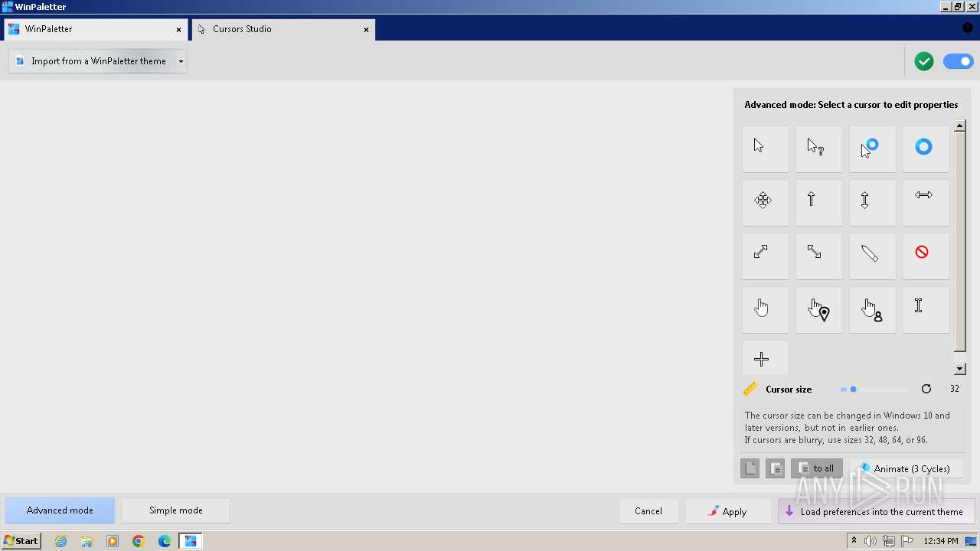980x551 pixels.
Task: Click the paste 'to all' button
Action: pyautogui.click(x=817, y=468)
